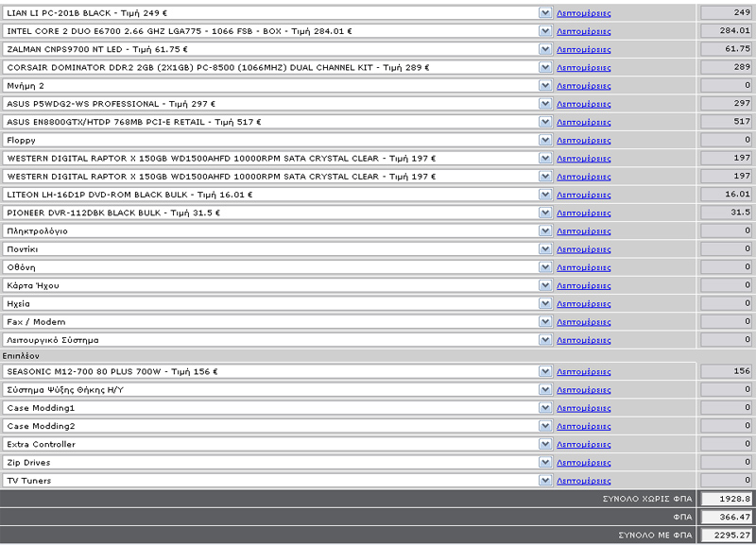The width and height of the screenshot is (756, 545).
Task: Expand the Fax / Modem dropdown
Action: (545, 321)
